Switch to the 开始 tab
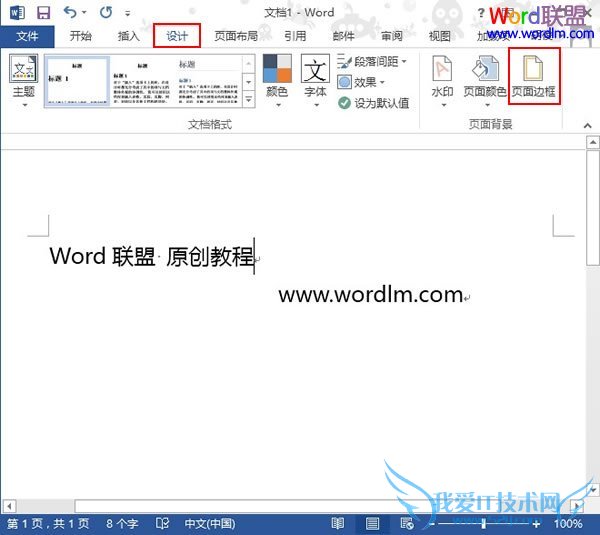The height and width of the screenshot is (535, 600). click(x=81, y=36)
